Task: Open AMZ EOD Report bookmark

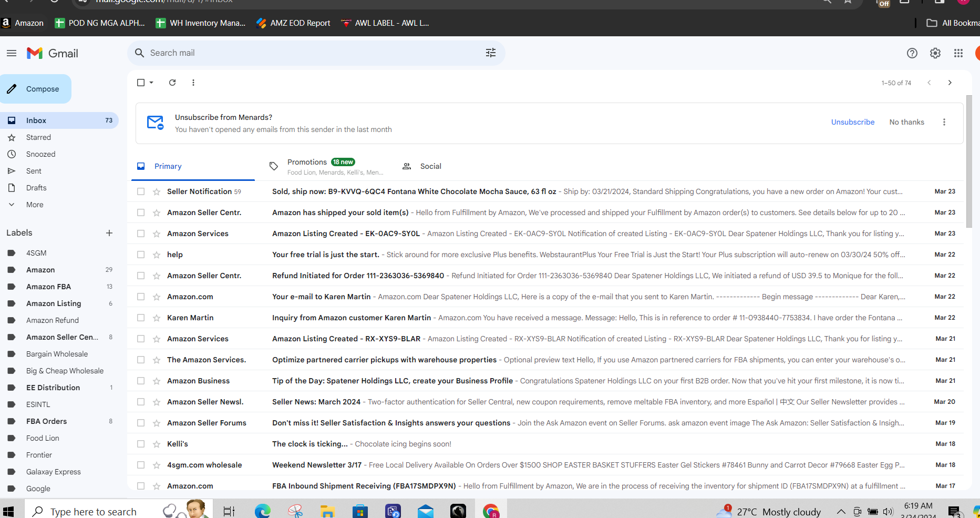Action: point(293,23)
